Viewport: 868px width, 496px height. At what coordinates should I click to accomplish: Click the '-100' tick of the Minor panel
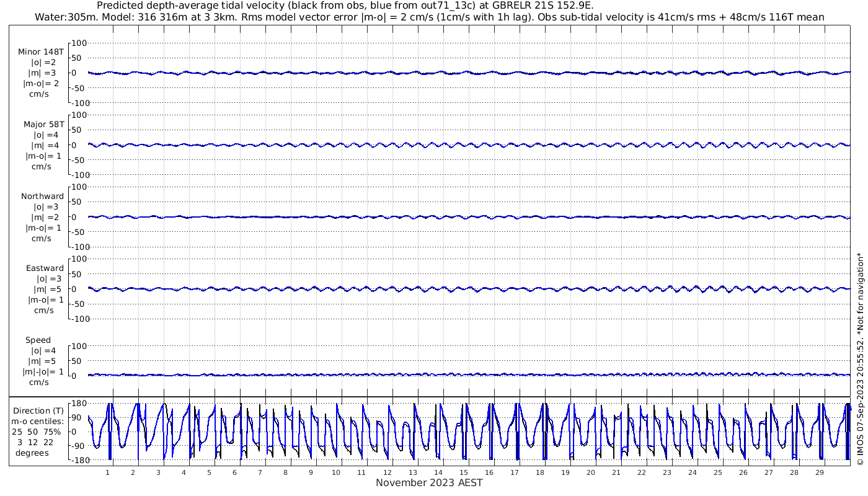(x=80, y=102)
